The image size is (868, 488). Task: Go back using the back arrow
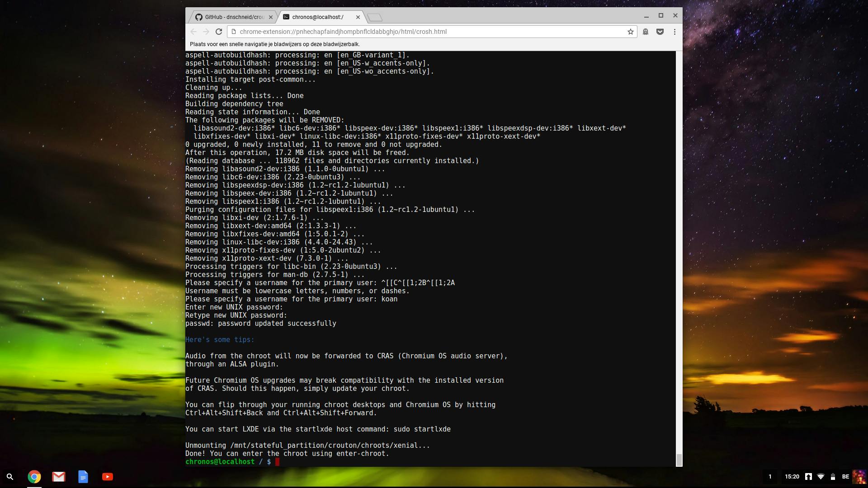[193, 32]
